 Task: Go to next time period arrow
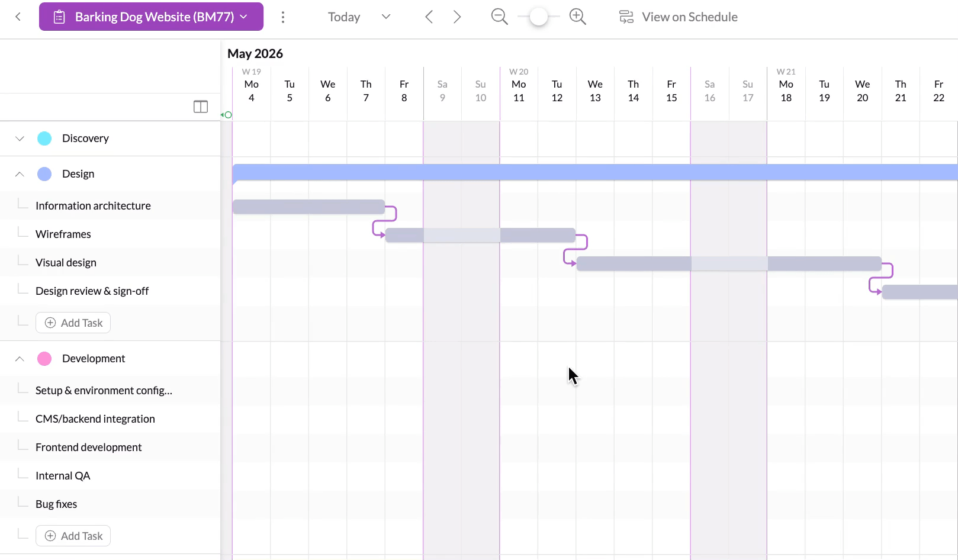457,17
